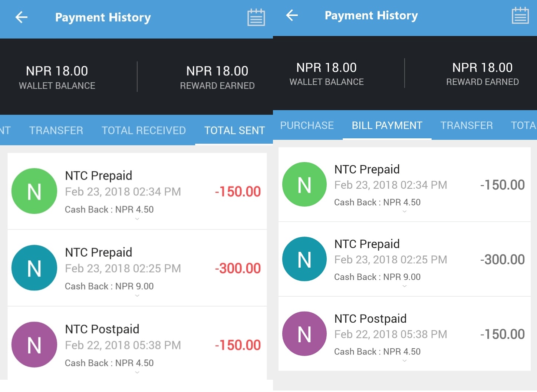Tap teal N avatar beside gray -300.00 amount
Screen dimensions: 537x392
point(304,259)
